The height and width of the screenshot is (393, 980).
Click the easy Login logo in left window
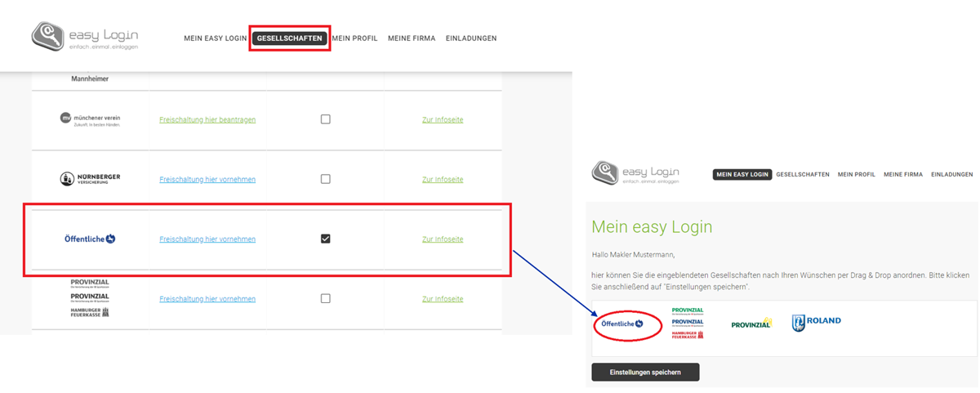85,37
